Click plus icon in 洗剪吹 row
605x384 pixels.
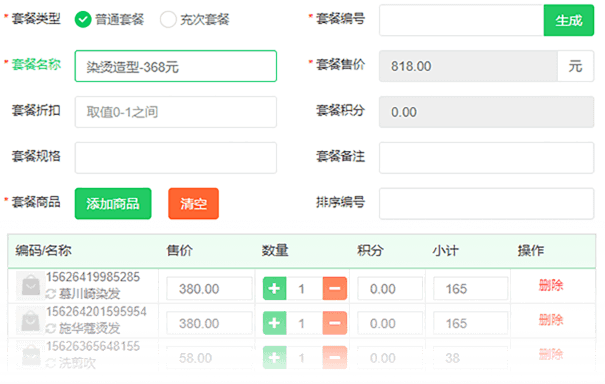pyautogui.click(x=274, y=357)
